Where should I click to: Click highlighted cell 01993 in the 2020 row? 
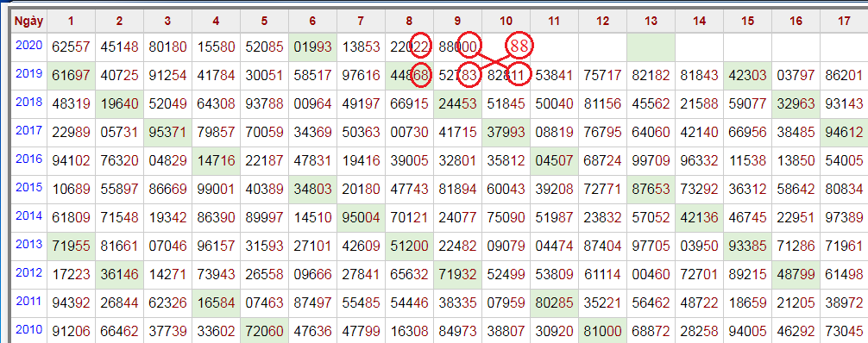click(x=312, y=47)
